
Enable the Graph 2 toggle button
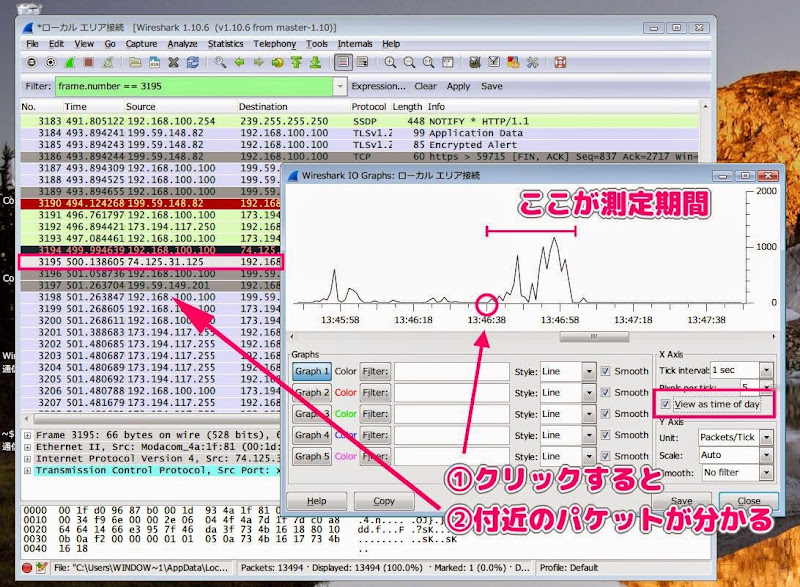[312, 393]
